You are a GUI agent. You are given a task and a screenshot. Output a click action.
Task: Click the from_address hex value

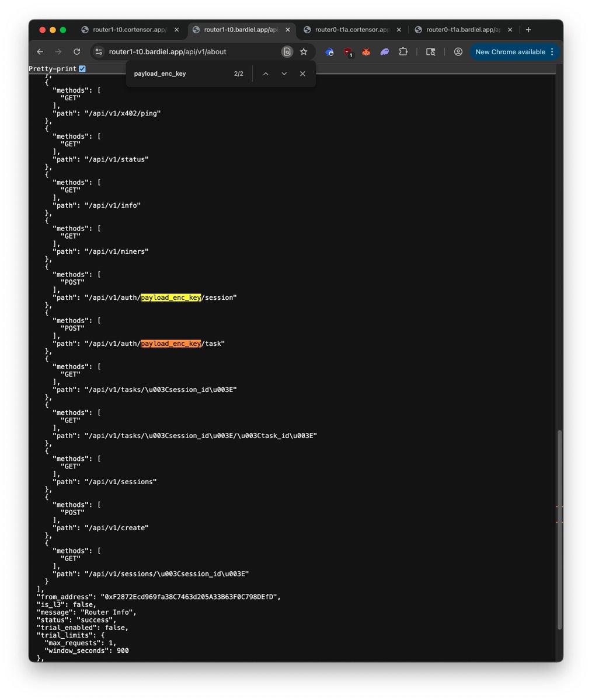point(190,597)
